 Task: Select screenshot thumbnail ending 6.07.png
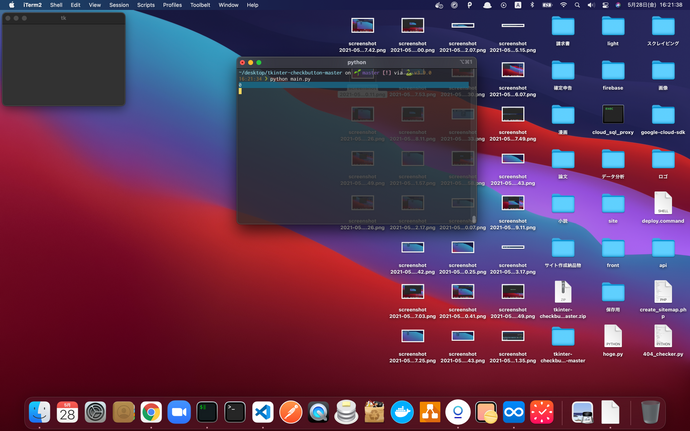click(x=513, y=70)
